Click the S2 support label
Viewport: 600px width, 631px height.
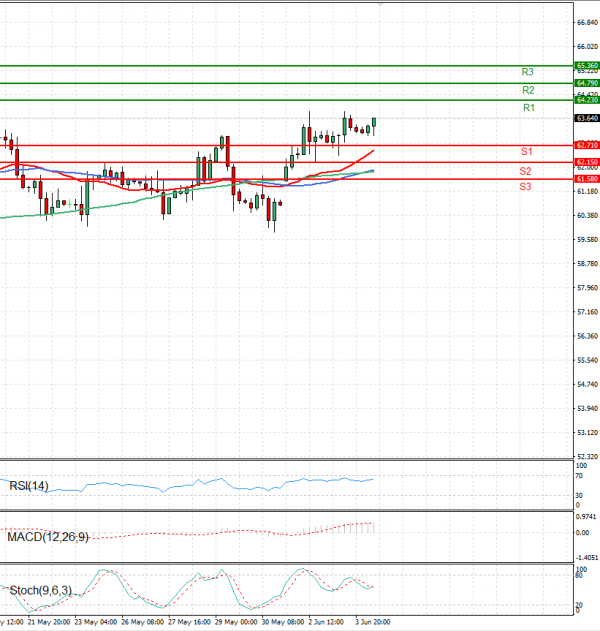(x=525, y=171)
